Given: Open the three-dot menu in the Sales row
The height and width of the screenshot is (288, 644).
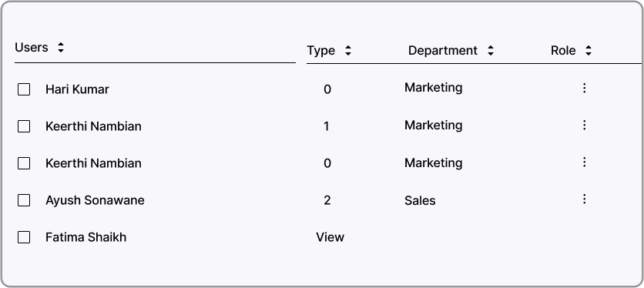Looking at the screenshot, I should click(x=584, y=199).
